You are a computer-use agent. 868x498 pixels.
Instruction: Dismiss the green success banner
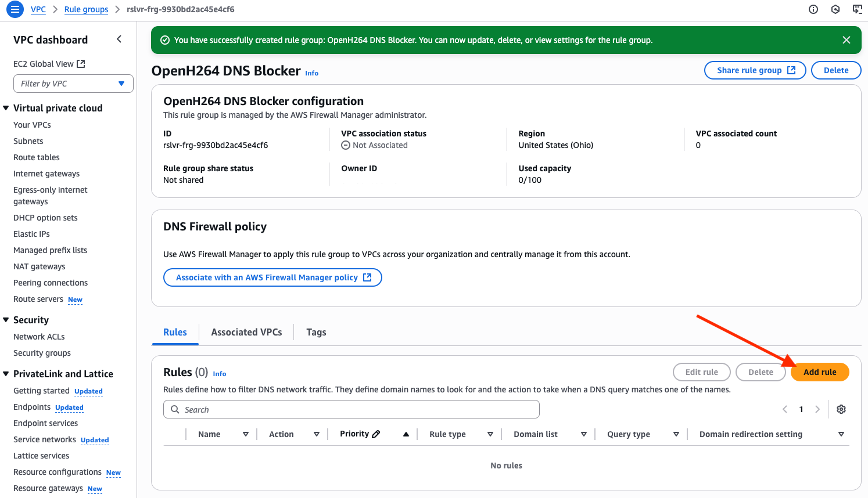coord(846,40)
